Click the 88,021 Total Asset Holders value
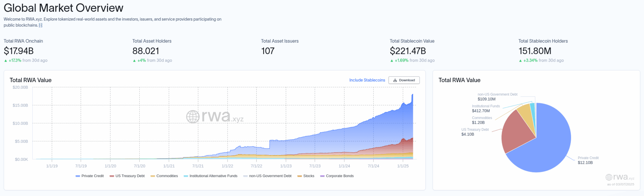The height and width of the screenshot is (196, 644). point(146,51)
